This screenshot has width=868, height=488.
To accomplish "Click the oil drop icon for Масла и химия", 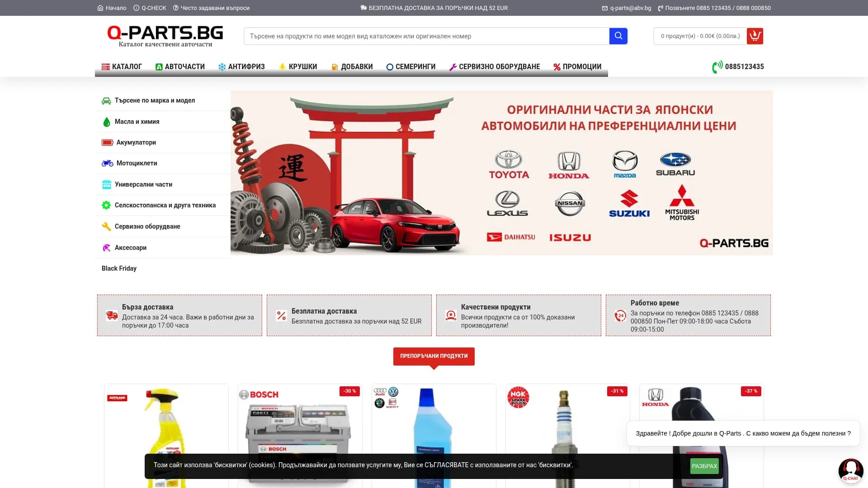I will (x=107, y=121).
